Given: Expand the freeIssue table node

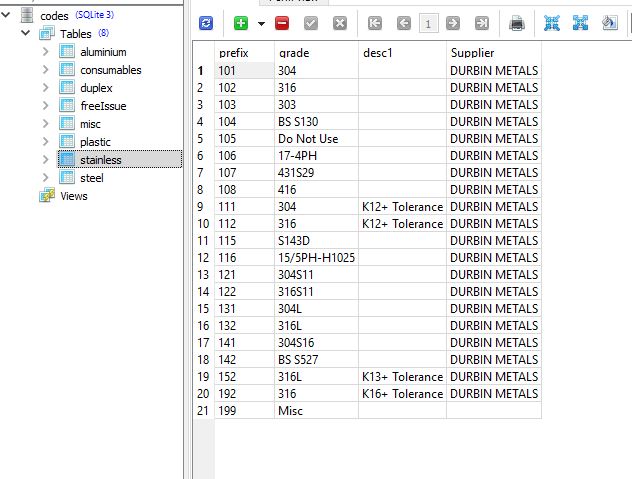Looking at the screenshot, I should click(x=46, y=106).
